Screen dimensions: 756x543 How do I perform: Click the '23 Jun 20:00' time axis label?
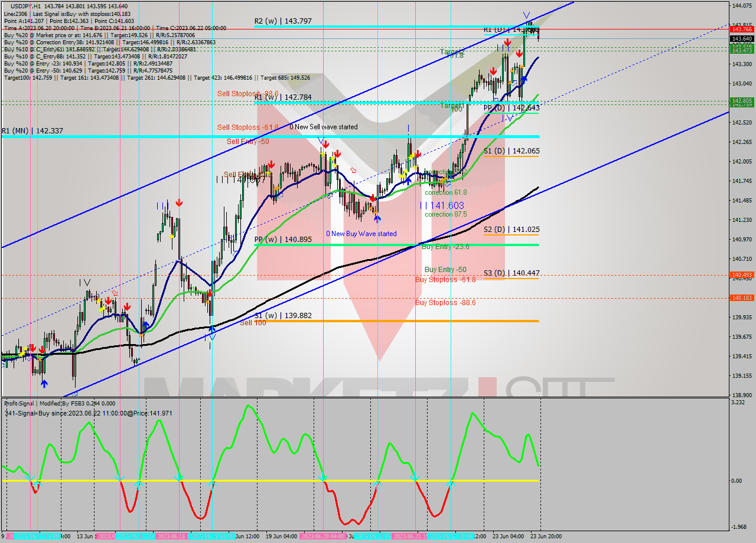point(545,537)
